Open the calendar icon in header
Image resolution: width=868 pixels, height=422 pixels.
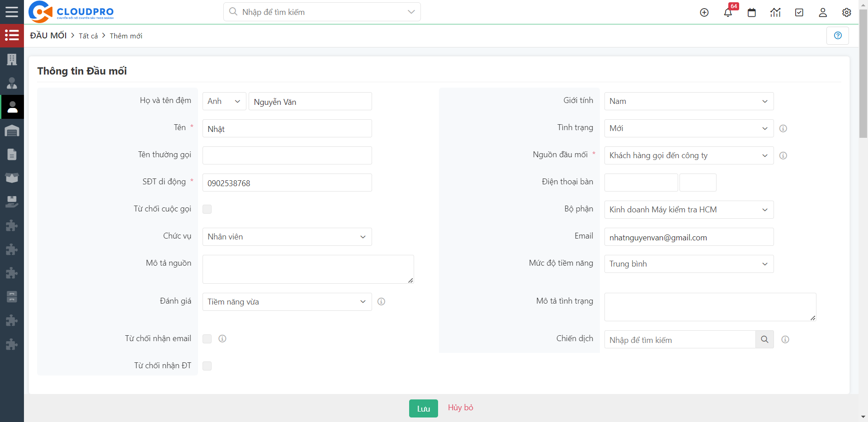(752, 13)
